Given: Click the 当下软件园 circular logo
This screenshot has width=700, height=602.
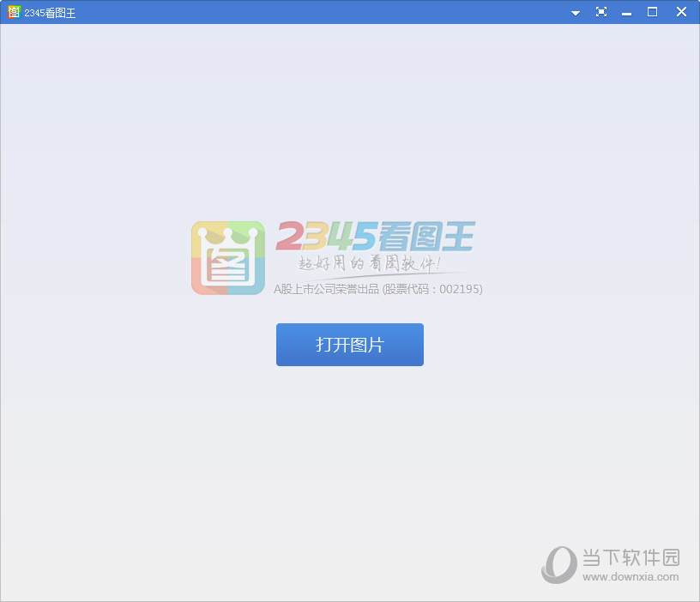Looking at the screenshot, I should click(x=558, y=565).
